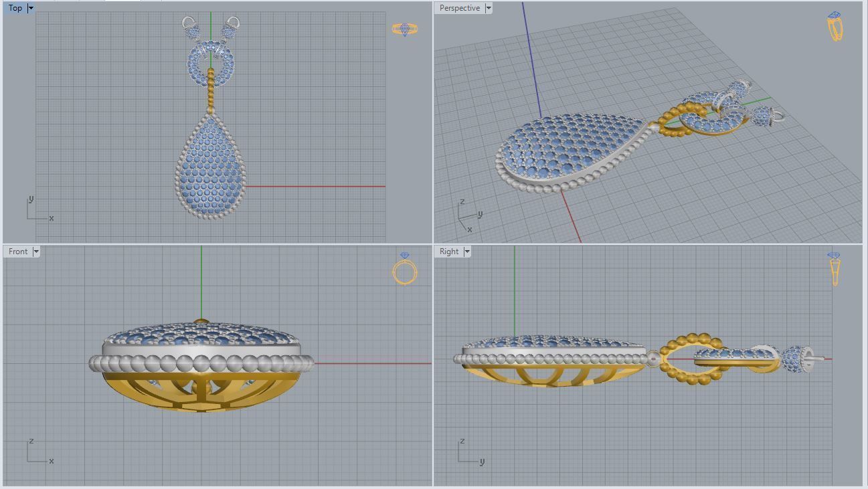Click the ring icon in Right viewport

[835, 268]
